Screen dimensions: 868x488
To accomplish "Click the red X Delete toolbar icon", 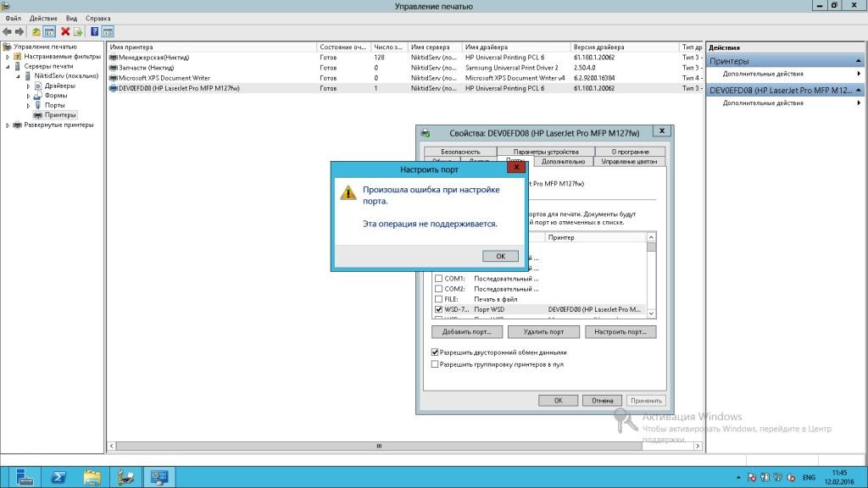I will click(65, 32).
